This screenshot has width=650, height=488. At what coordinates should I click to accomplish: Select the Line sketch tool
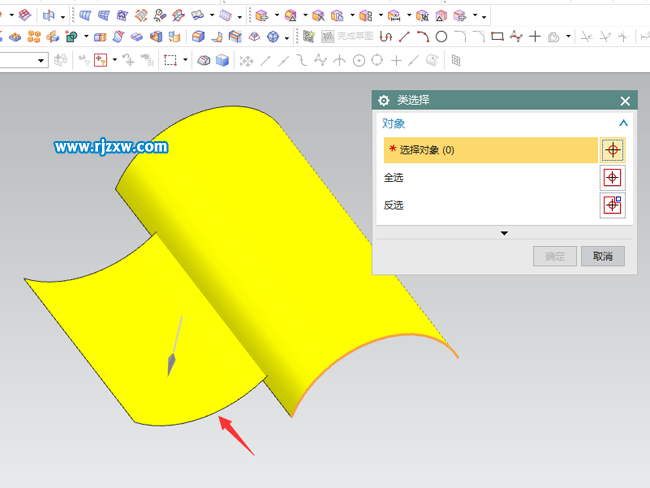pyautogui.click(x=404, y=37)
